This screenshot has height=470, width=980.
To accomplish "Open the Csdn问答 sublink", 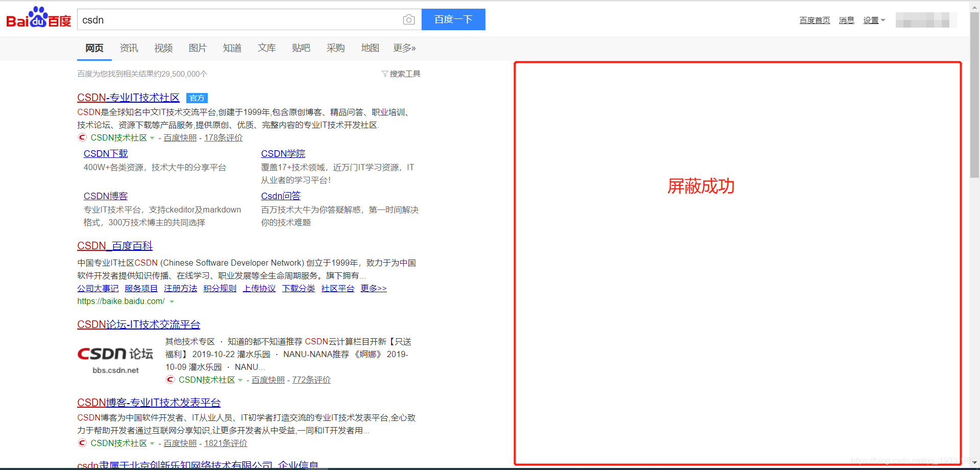I will [281, 196].
